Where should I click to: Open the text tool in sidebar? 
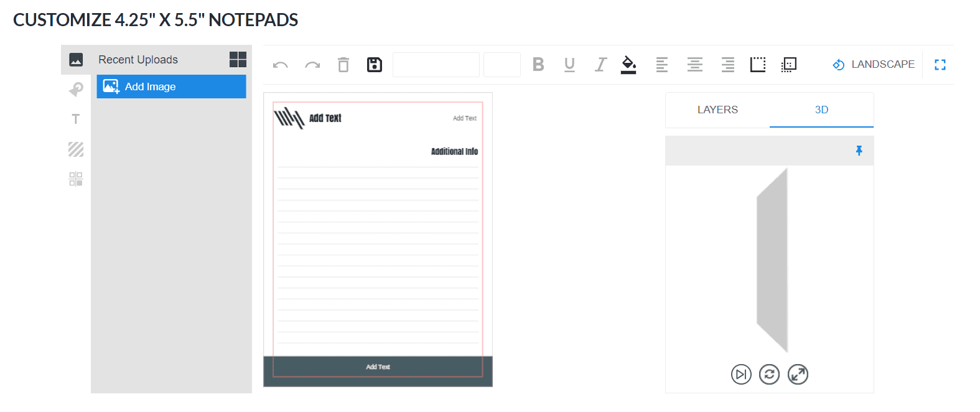point(76,119)
